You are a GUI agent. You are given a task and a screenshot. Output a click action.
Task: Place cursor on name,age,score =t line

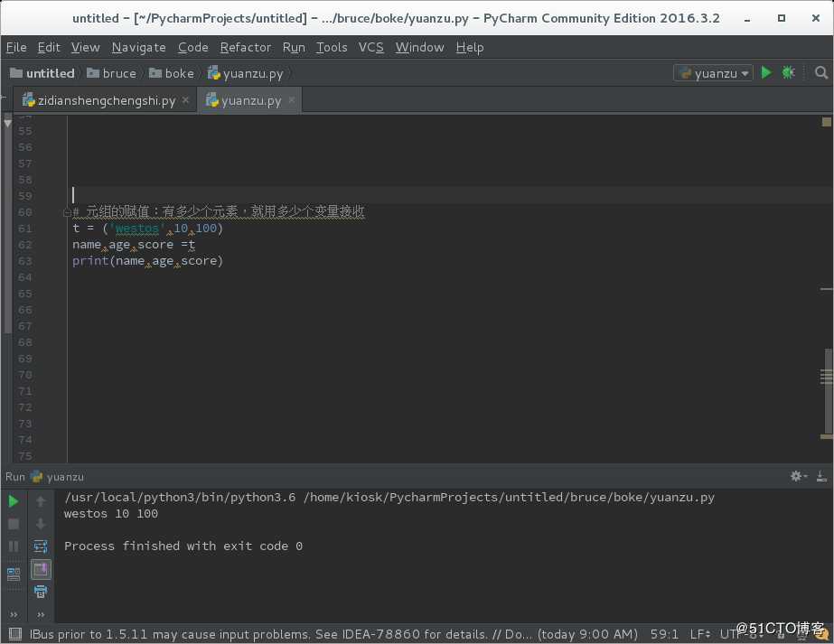134,245
